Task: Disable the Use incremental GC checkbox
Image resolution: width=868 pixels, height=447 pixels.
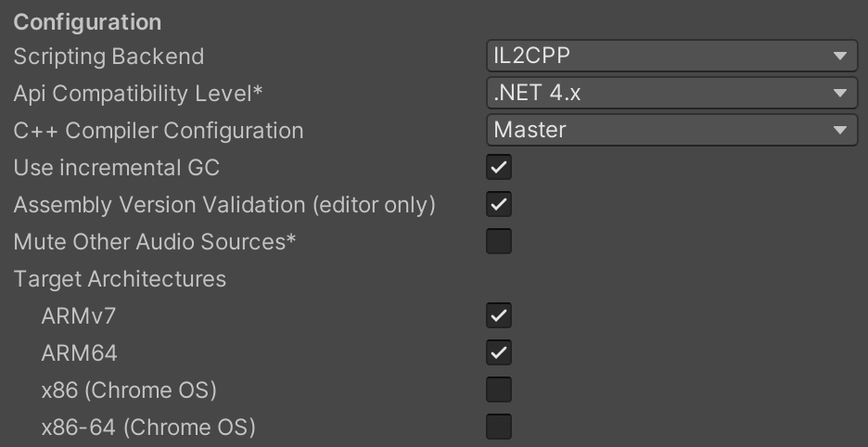Action: [x=499, y=168]
